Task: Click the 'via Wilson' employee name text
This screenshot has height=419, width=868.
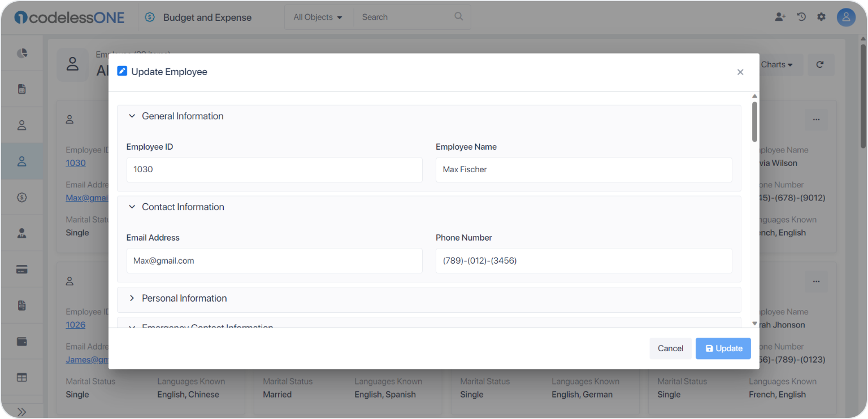Action: (778, 163)
